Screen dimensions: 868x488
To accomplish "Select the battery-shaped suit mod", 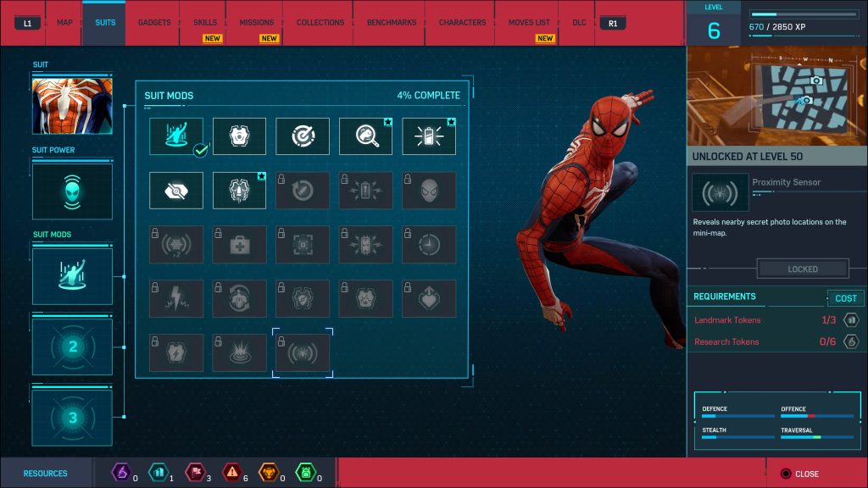I will [430, 136].
